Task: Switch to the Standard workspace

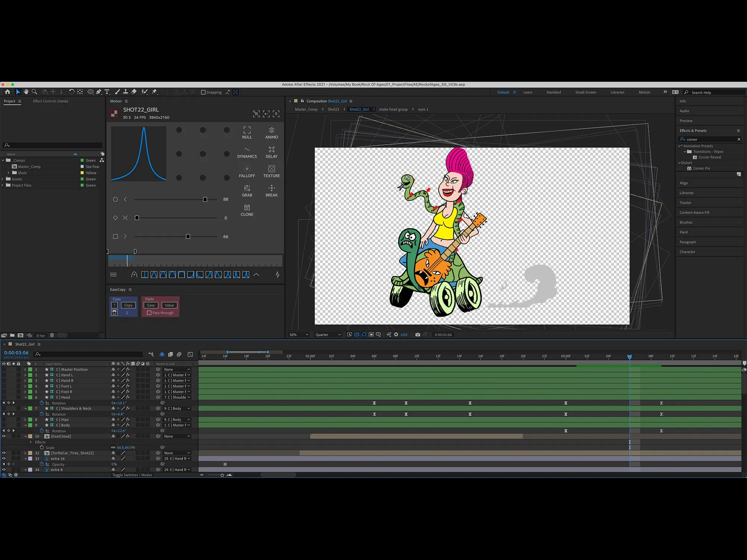Action: point(554,92)
